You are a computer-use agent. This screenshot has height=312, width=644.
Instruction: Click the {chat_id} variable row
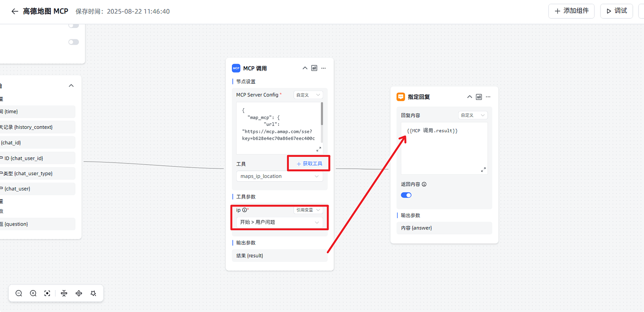coord(37,142)
